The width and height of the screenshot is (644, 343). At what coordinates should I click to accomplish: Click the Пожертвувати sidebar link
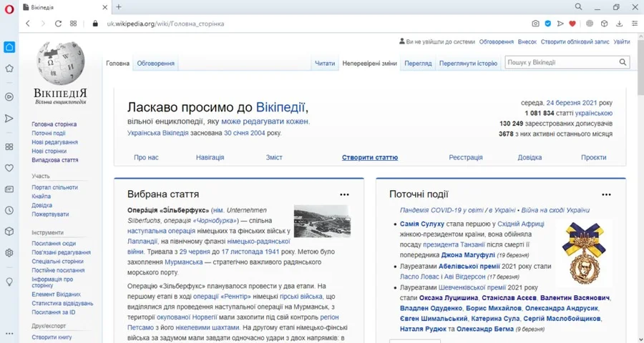click(51, 214)
